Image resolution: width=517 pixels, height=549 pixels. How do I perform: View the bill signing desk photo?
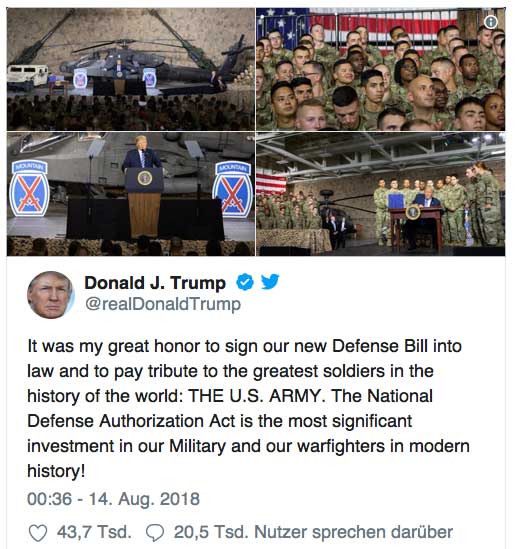(x=380, y=194)
